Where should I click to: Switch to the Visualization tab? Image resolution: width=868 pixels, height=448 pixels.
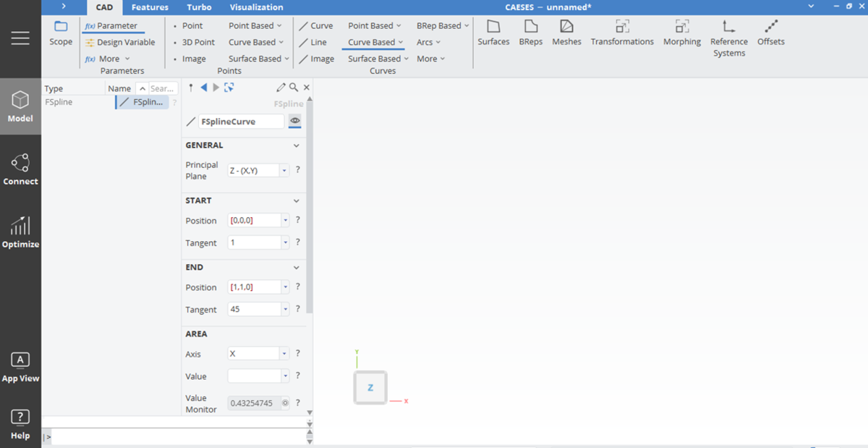[256, 7]
